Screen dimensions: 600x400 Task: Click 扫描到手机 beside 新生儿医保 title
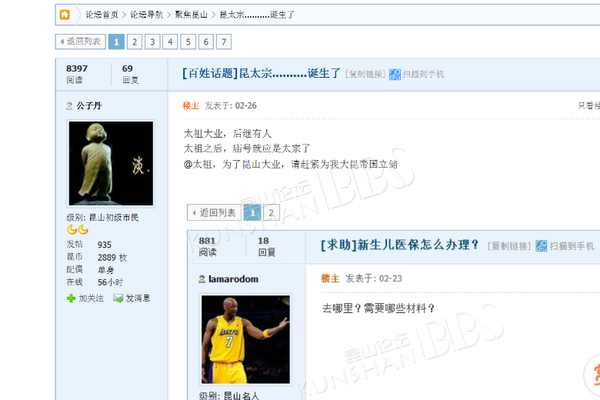coord(572,246)
